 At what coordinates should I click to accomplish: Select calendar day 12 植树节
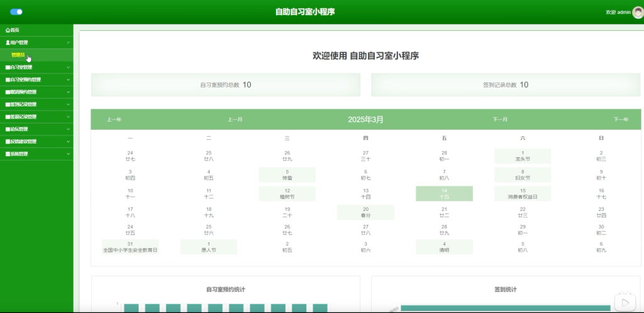click(287, 194)
